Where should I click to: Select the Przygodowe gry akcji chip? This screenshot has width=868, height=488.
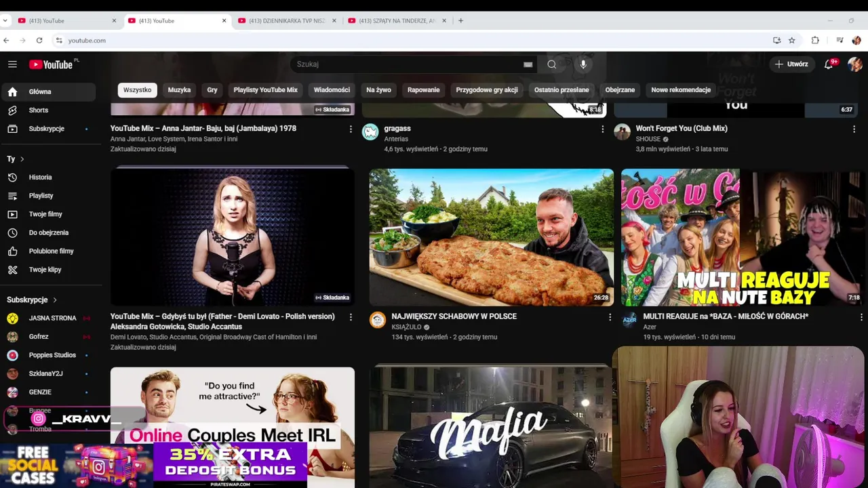486,90
